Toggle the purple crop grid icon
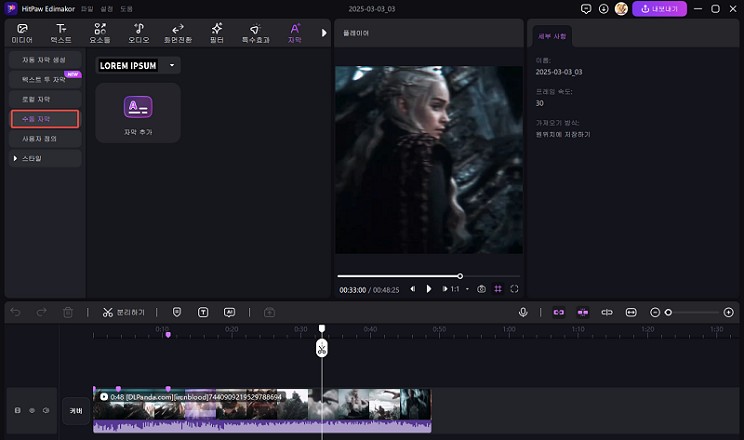The height and width of the screenshot is (440, 744). coord(498,289)
